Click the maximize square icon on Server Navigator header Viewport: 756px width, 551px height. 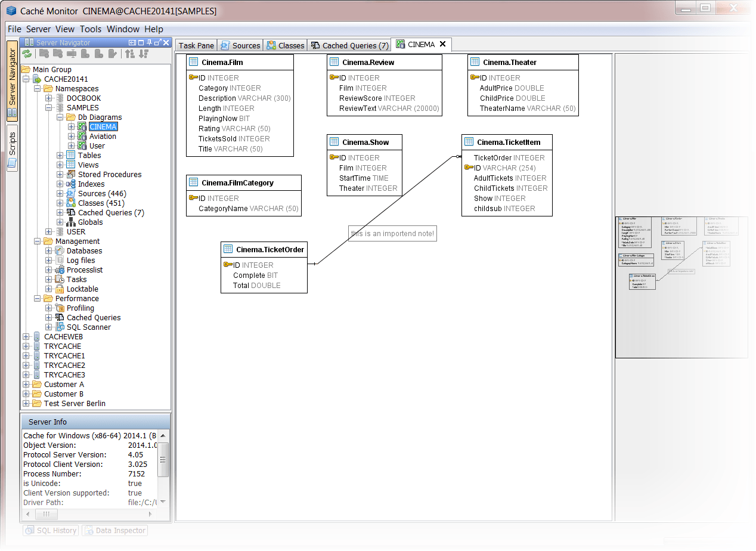pos(141,42)
